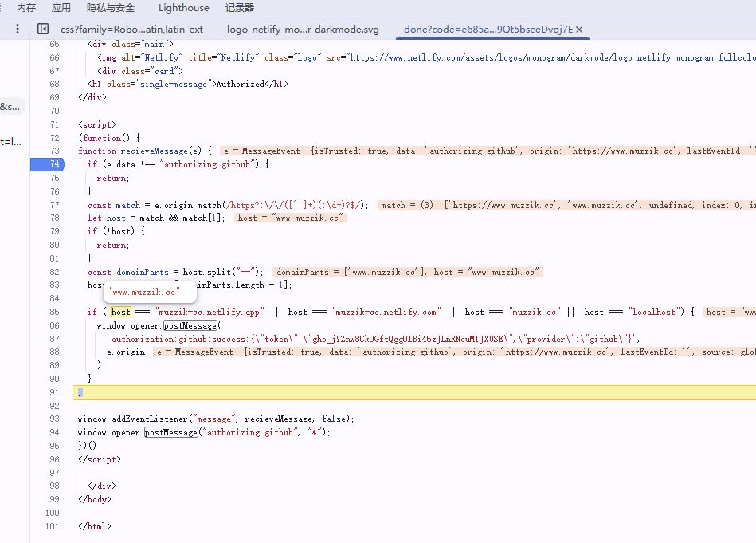Click the "www.muzzik.cc" value tooltip popup

tap(150, 292)
